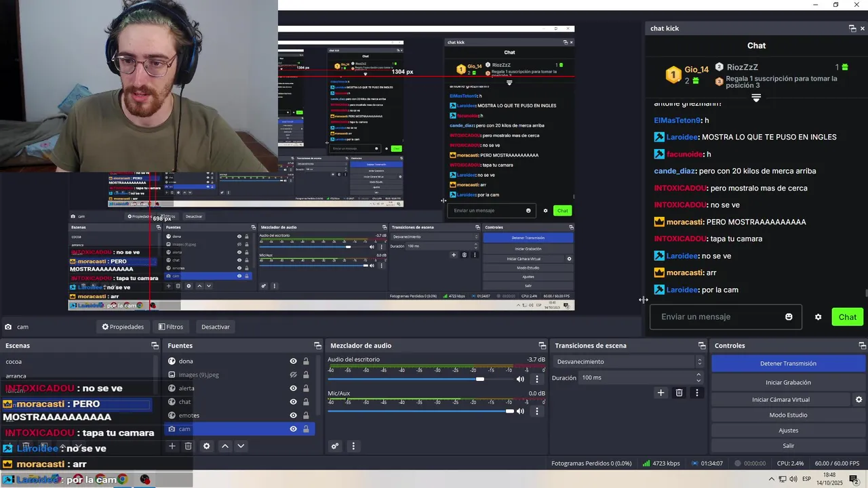Open Audio del escritorio three-dot menu
Screen dimensions: 868x488
[x=537, y=379]
